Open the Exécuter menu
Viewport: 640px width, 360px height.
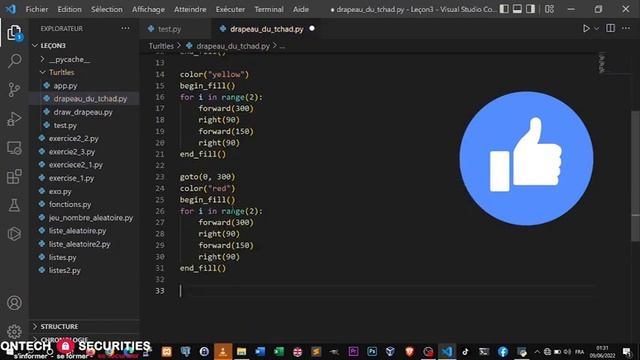tap(230, 9)
